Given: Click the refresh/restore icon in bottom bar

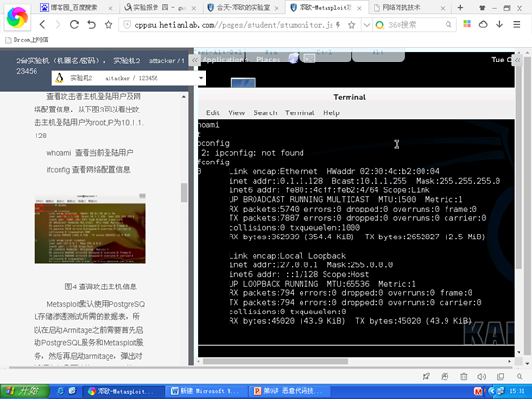Looking at the screenshot, I should (445, 376).
